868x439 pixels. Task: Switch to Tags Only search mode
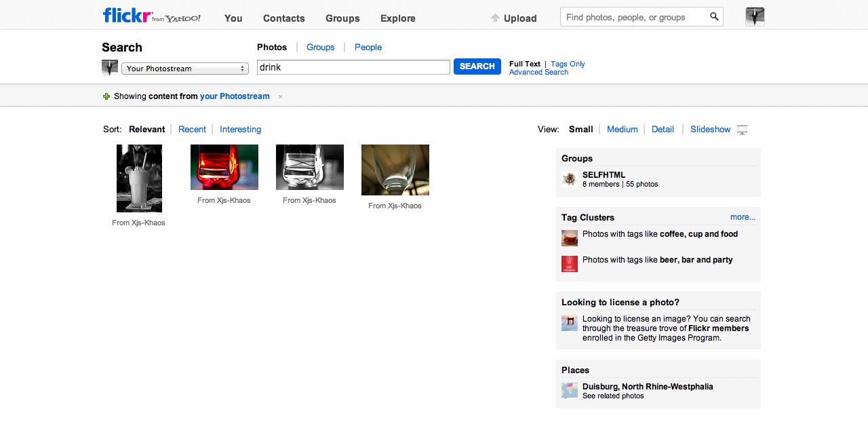(568, 64)
